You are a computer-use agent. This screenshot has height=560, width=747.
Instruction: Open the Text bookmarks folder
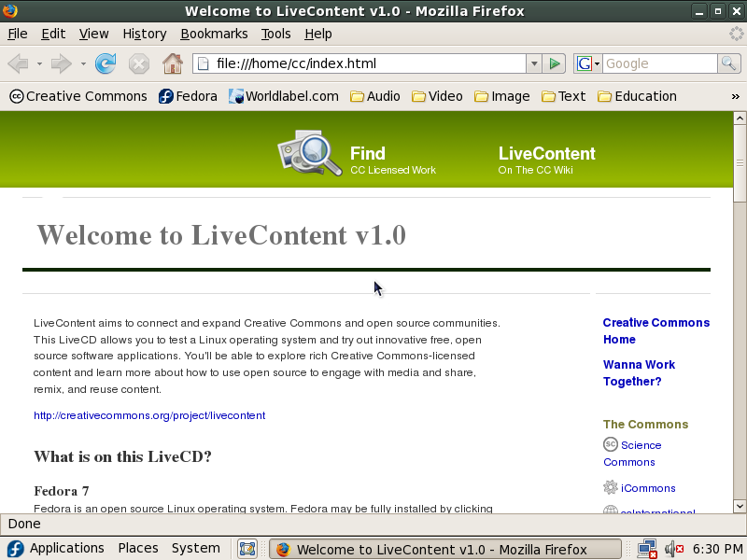563,96
